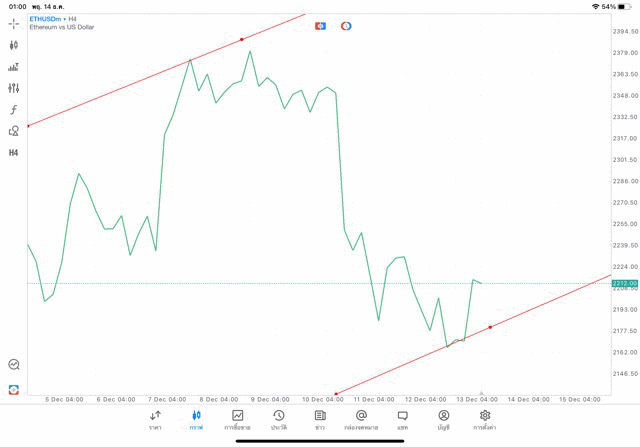Open the drawing objects shapes tool

[14, 131]
